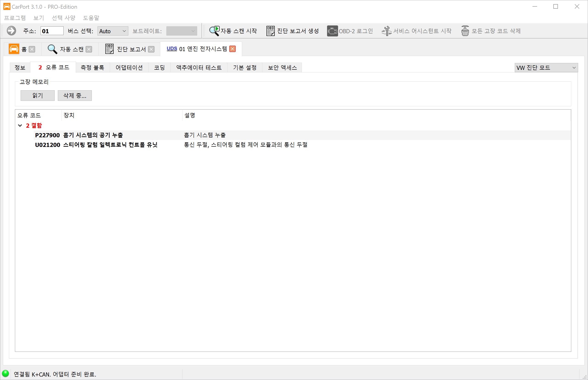Start an automatic scan
The width and height of the screenshot is (588, 380).
(233, 31)
